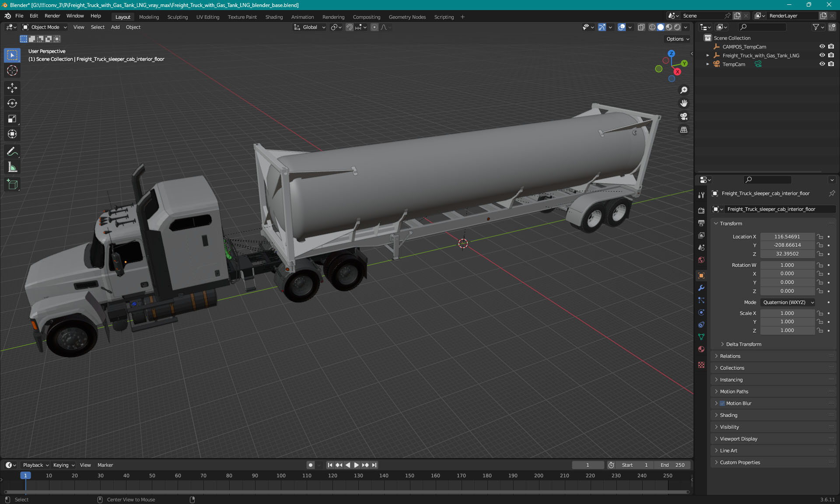Activate the Measure tool
840x504 pixels.
[x=12, y=167]
